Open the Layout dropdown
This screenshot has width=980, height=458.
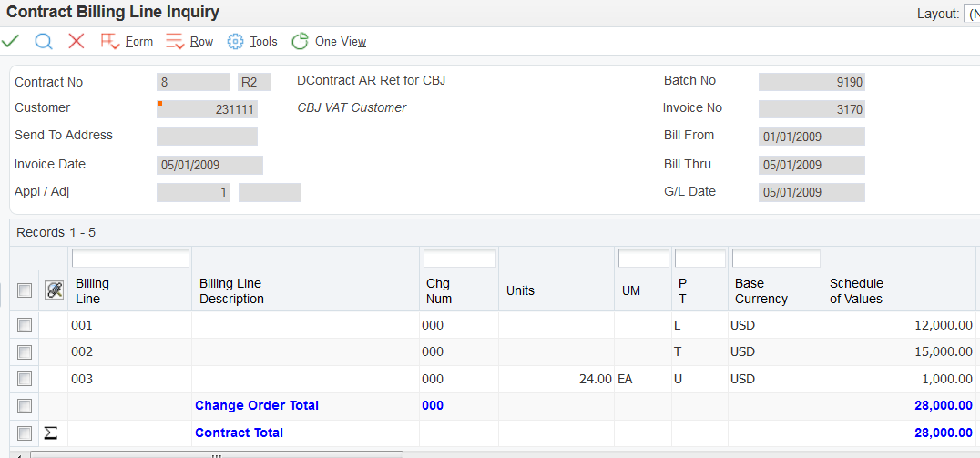[972, 14]
